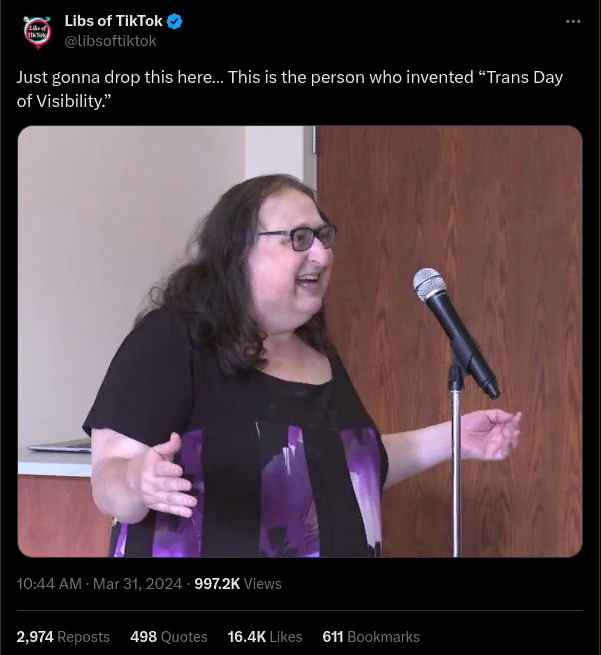Image resolution: width=601 pixels, height=655 pixels.
Task: Click the Views label
Action: [x=263, y=584]
